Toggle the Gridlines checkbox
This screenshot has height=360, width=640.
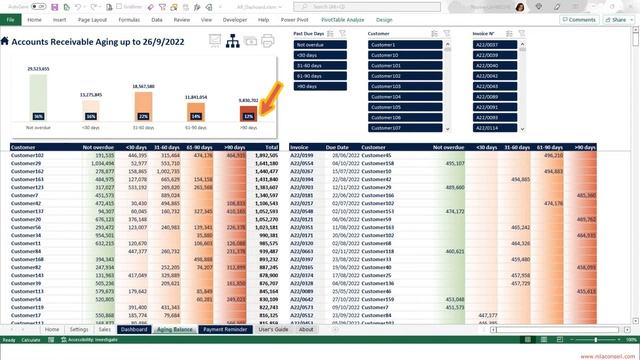click(x=119, y=7)
